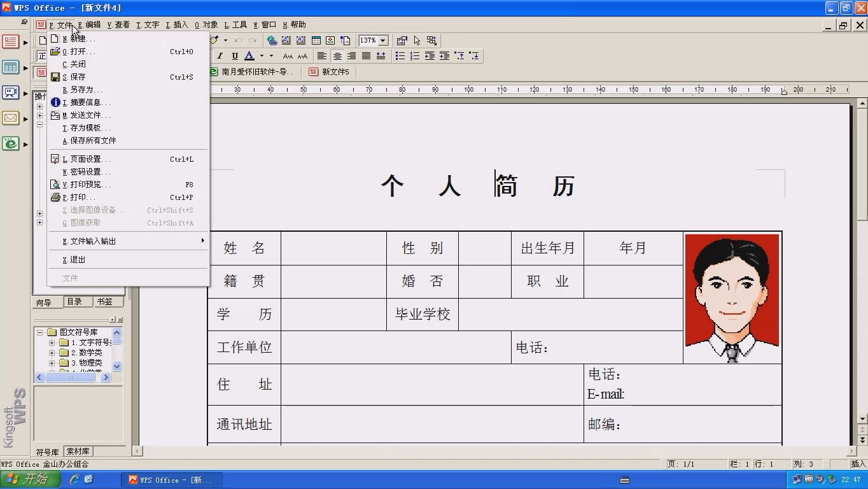The image size is (868, 489).
Task: Open the zoom percentage dropdown
Action: 383,40
